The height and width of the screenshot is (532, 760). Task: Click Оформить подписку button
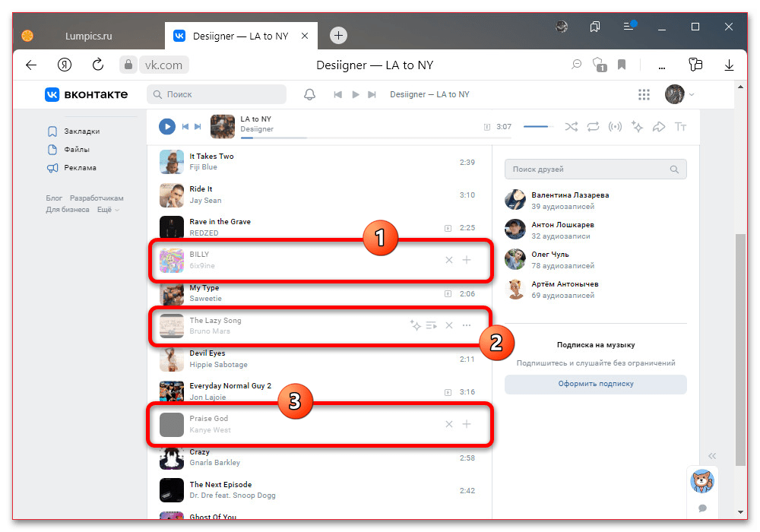tap(596, 384)
